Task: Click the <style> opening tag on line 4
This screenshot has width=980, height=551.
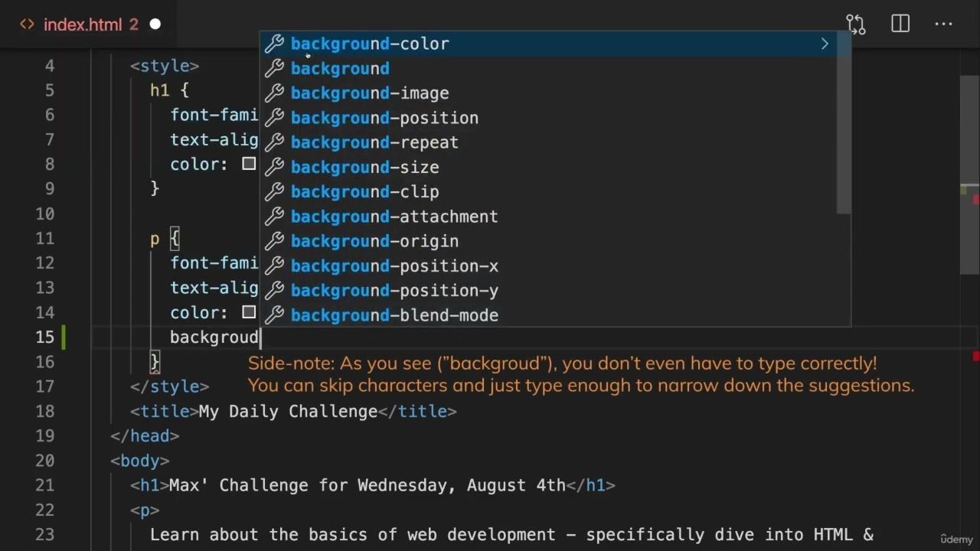Action: point(165,66)
